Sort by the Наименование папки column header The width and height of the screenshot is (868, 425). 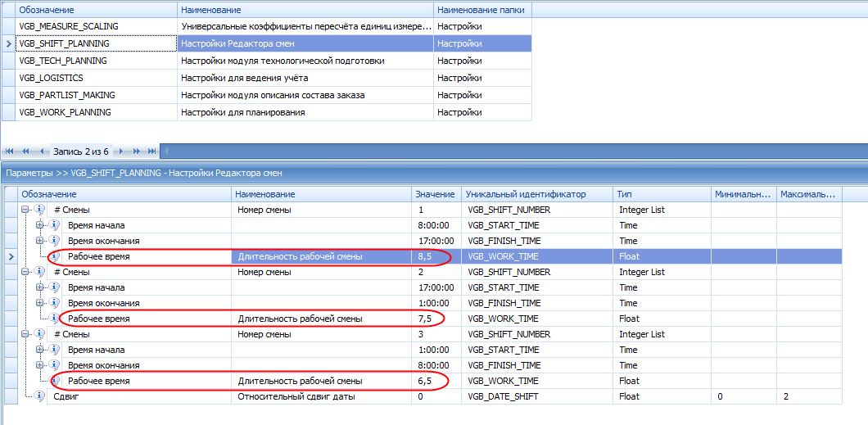coord(482,10)
